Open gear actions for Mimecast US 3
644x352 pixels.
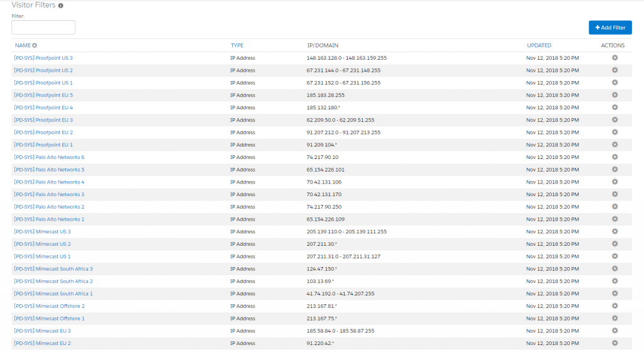[x=614, y=231]
